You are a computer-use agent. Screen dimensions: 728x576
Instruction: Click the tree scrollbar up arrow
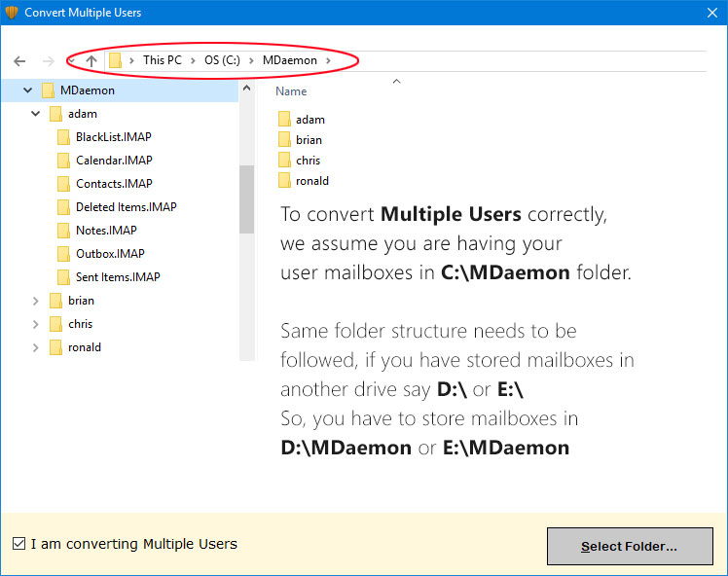[x=247, y=88]
